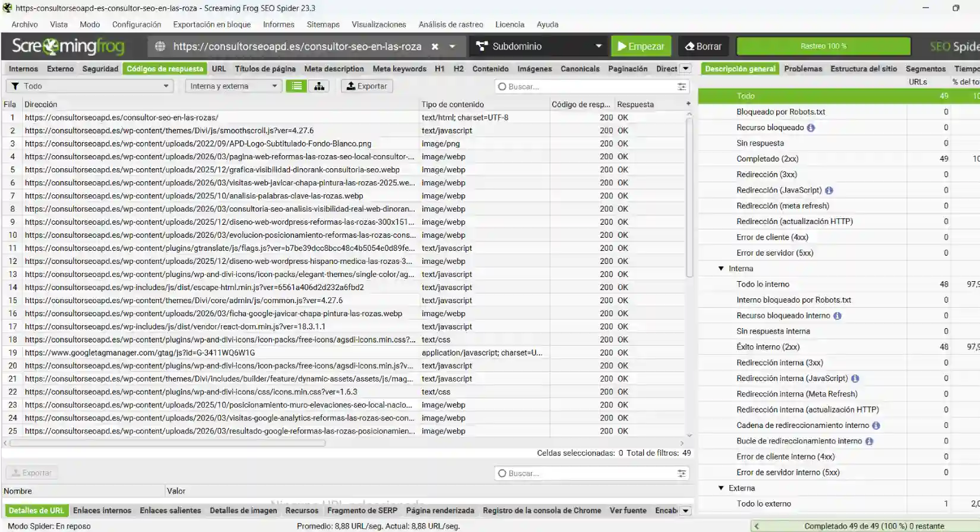980x532 pixels.
Task: Click info icon beside Recurso bloqueado
Action: click(x=811, y=128)
